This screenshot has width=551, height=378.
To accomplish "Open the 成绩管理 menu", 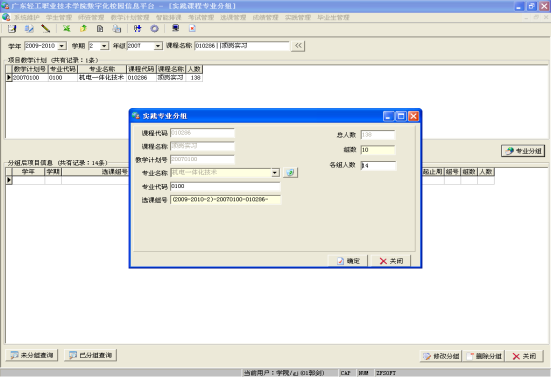I will (265, 17).
